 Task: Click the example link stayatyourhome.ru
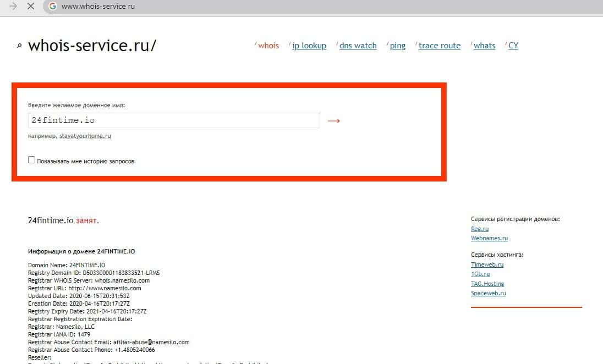85,136
